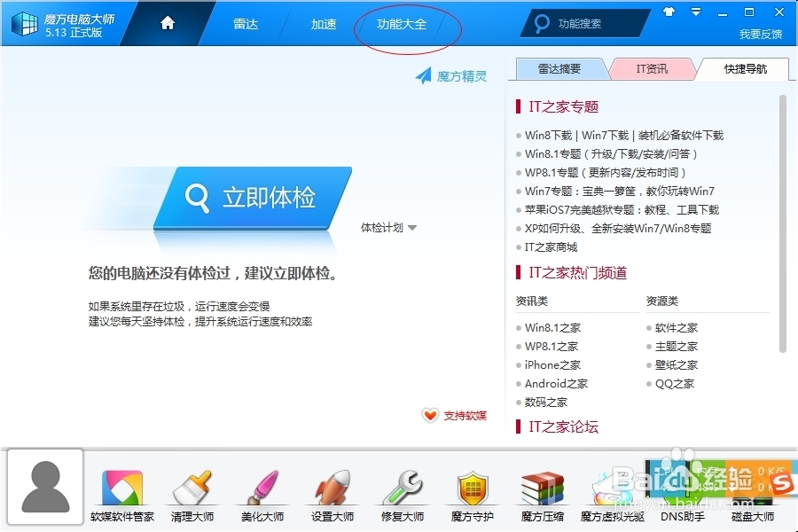Open the title bar skin dropdown arrow
This screenshot has width=798, height=532.
(x=695, y=12)
